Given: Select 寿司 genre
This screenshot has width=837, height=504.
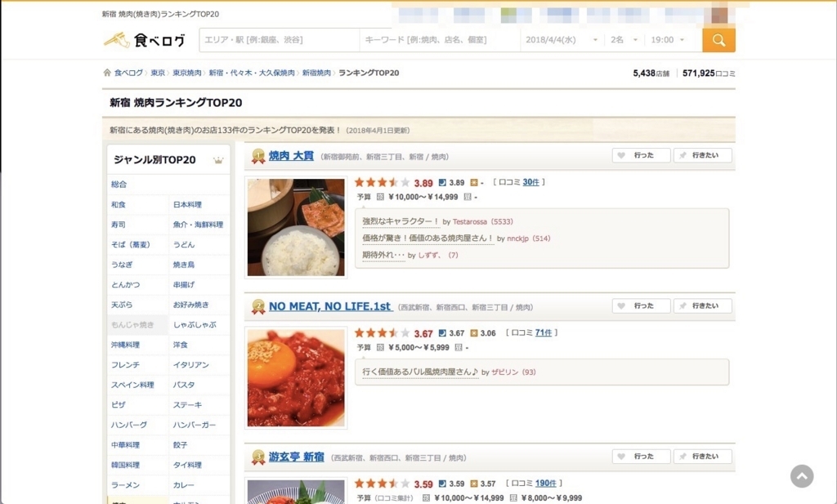Looking at the screenshot, I should pyautogui.click(x=118, y=225).
